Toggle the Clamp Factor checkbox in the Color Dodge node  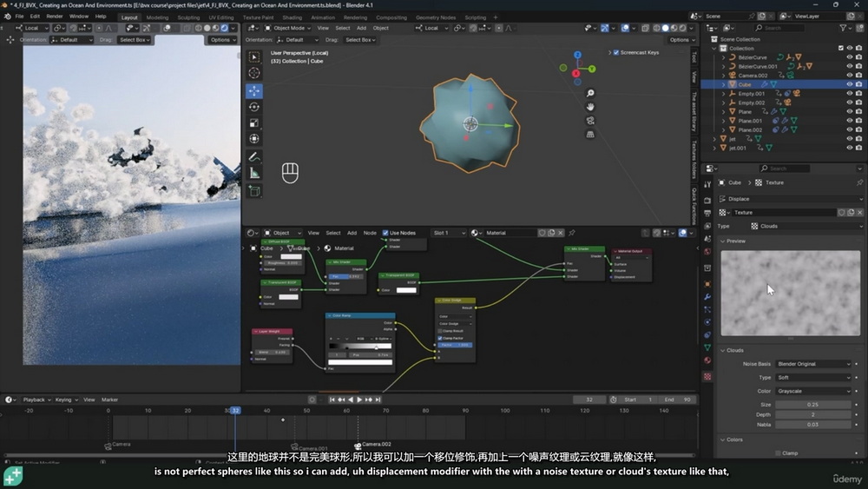[440, 338]
